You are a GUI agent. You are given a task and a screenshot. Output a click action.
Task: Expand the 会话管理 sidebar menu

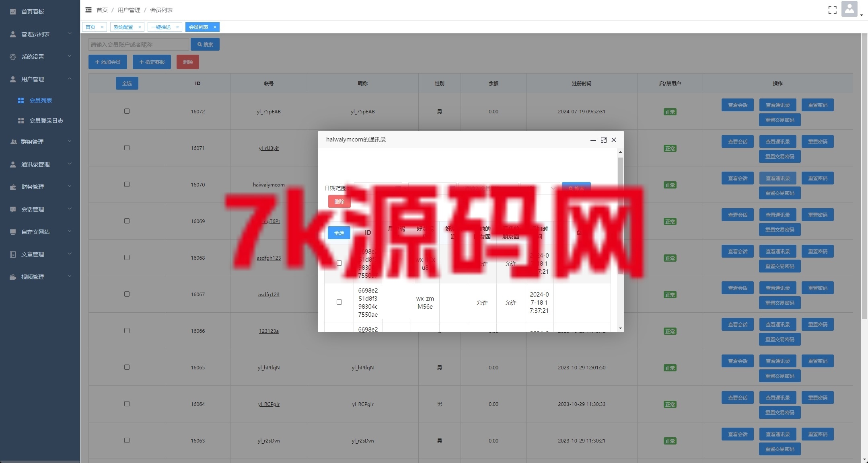coord(40,209)
